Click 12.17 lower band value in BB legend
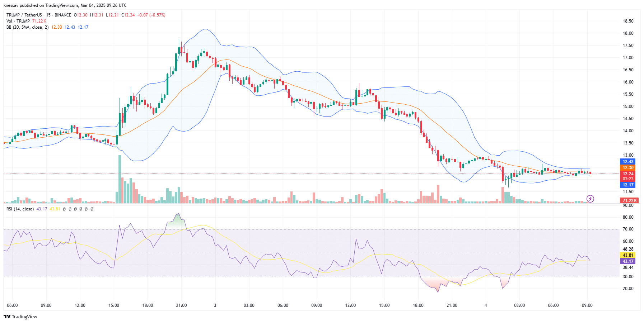Screen dimensions: 644x323 pyautogui.click(x=83, y=27)
